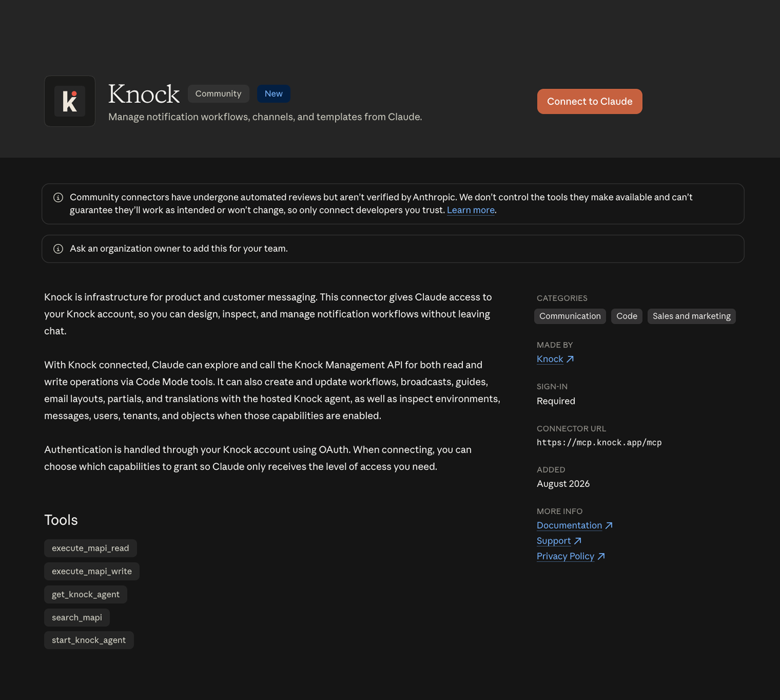Click the ADDED label
The image size is (780, 700).
(x=551, y=470)
